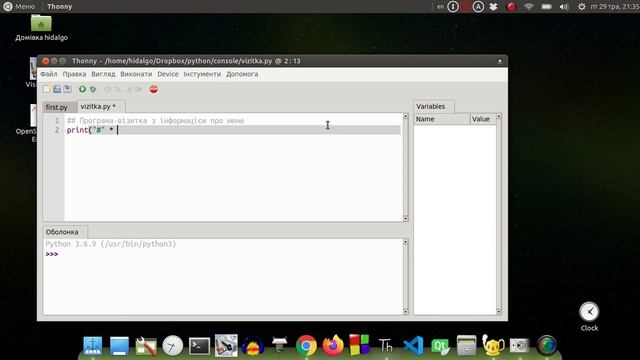Click the comment on editor line 1
The image size is (640, 360).
click(156, 120)
